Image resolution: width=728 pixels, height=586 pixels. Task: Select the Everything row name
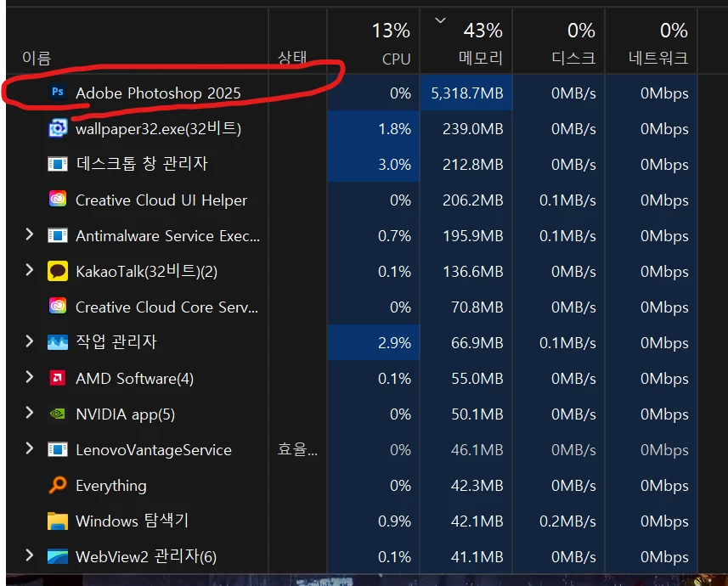(x=111, y=486)
